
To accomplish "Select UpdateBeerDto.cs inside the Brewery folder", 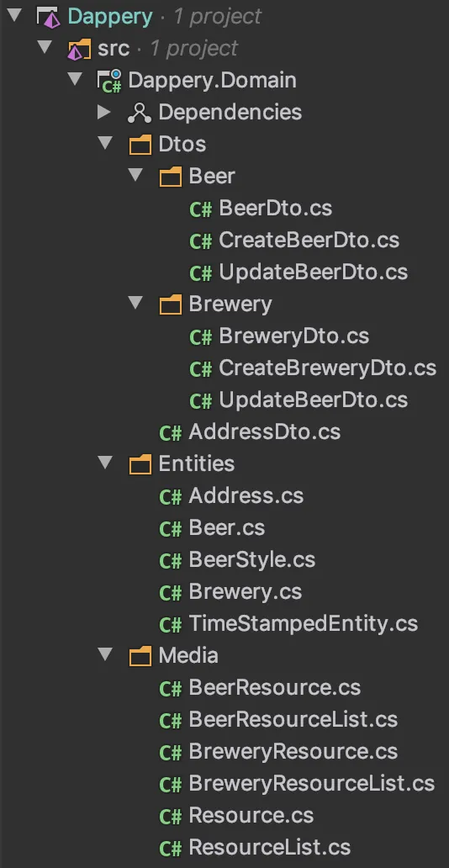I will point(314,400).
